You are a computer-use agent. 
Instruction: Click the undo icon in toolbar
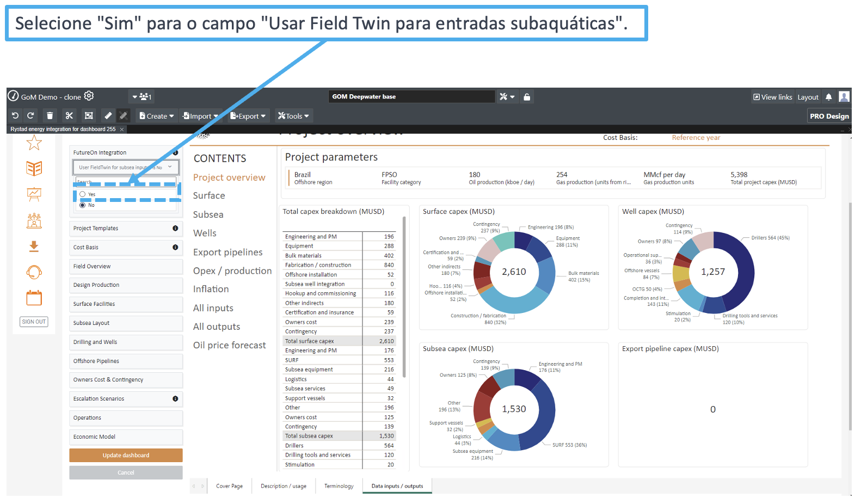tap(15, 115)
